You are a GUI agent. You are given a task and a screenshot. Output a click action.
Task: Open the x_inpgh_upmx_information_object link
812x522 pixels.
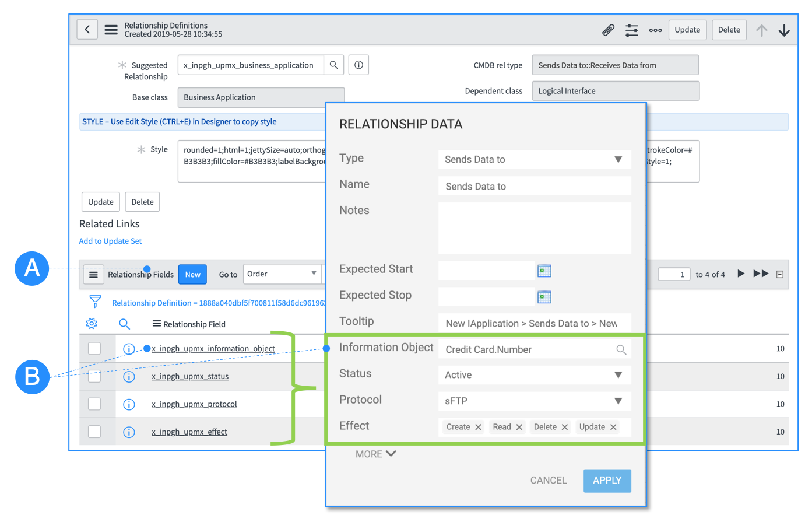tap(213, 349)
